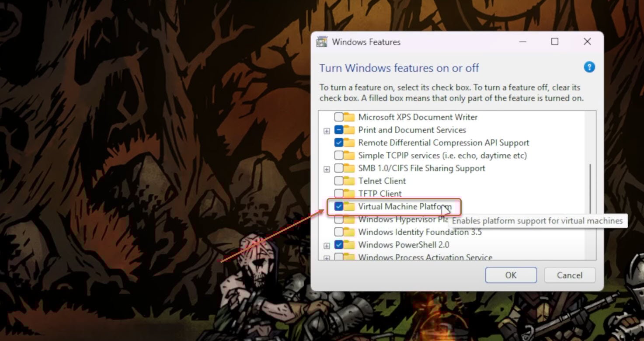Expand Print and Document Services
The height and width of the screenshot is (341, 644).
(x=326, y=130)
